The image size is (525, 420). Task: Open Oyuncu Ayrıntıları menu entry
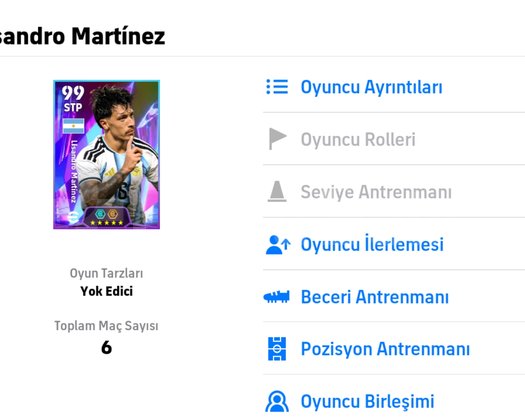click(372, 87)
